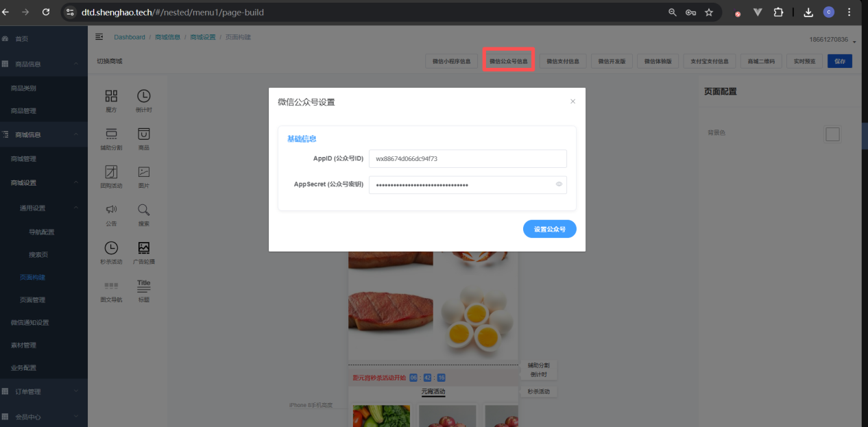Pick the 公告 megaphone component
Image resolution: width=868 pixels, height=427 pixels.
(x=111, y=210)
